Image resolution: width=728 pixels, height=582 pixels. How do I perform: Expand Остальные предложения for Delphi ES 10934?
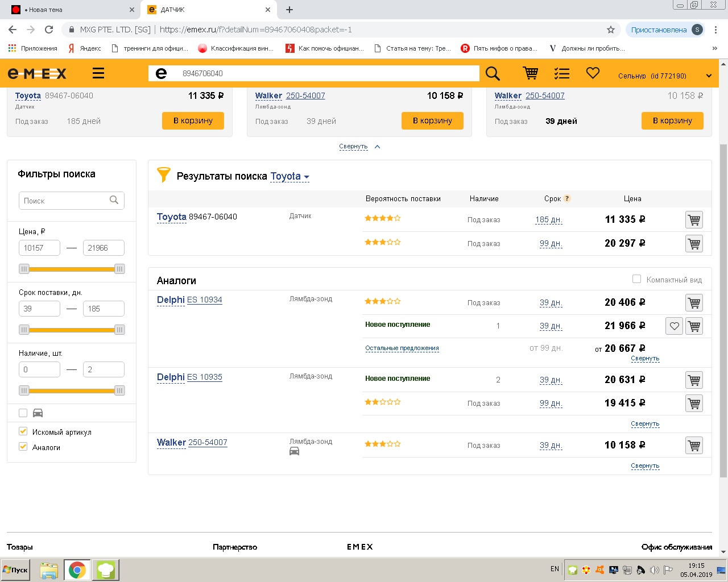pyautogui.click(x=402, y=348)
